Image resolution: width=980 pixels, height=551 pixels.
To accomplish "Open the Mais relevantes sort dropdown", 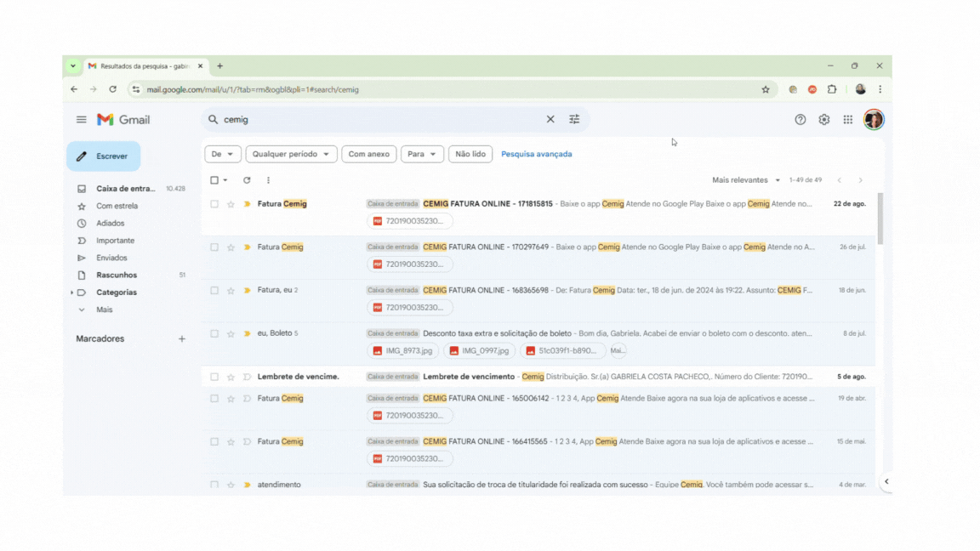I will pos(745,180).
